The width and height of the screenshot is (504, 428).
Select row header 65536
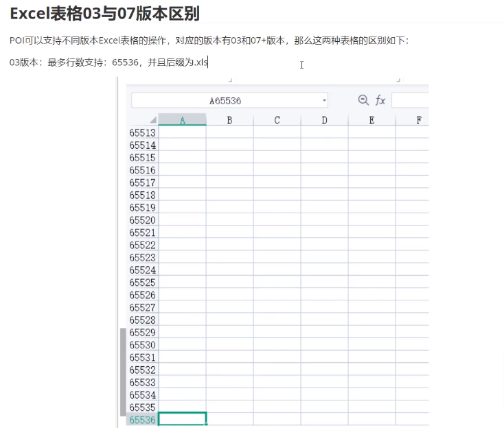[142, 419]
